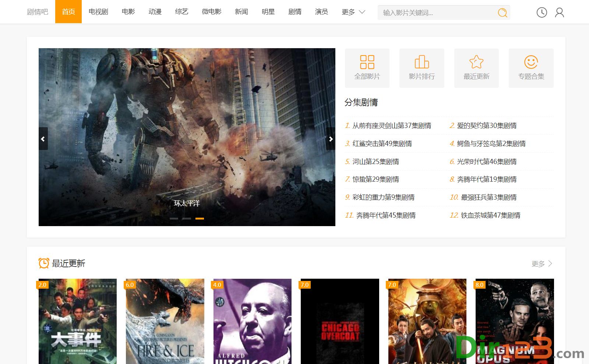Open 鳄鱼与牙签鸟第2集剧情 link

click(491, 143)
